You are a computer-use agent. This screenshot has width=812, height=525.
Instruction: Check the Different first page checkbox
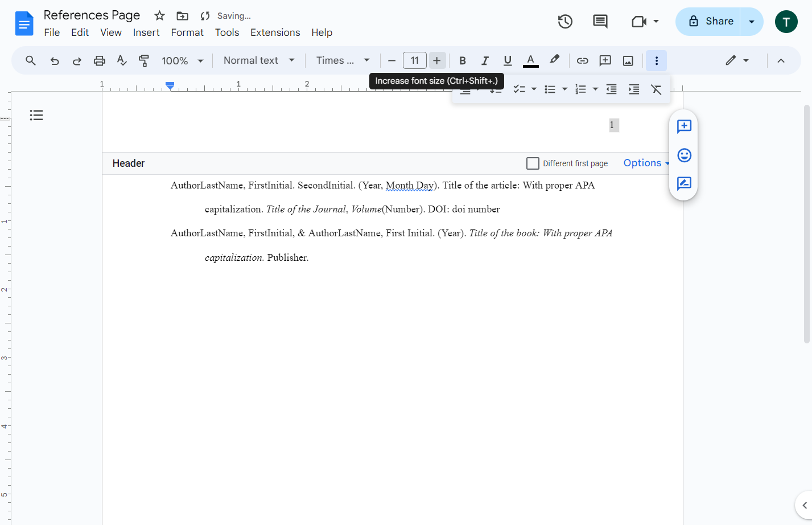(533, 163)
